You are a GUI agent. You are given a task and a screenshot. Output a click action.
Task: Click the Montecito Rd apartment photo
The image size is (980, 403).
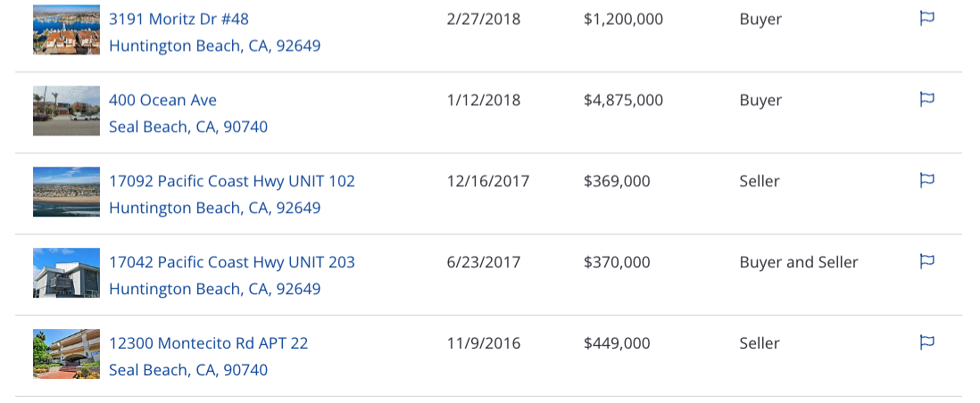tap(66, 354)
